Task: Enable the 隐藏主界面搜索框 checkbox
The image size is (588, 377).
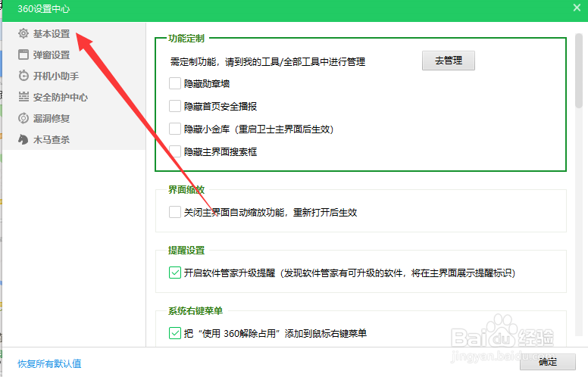Action: point(175,151)
